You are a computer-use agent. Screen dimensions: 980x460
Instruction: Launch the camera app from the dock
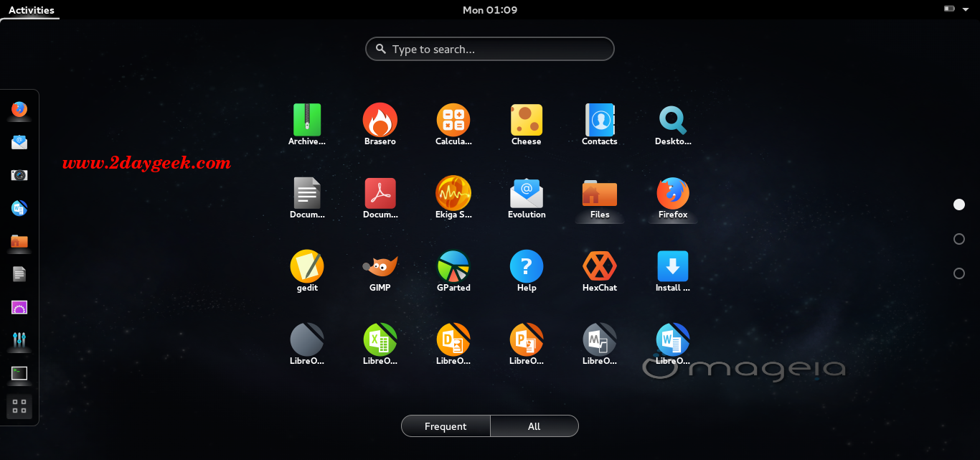coord(19,175)
